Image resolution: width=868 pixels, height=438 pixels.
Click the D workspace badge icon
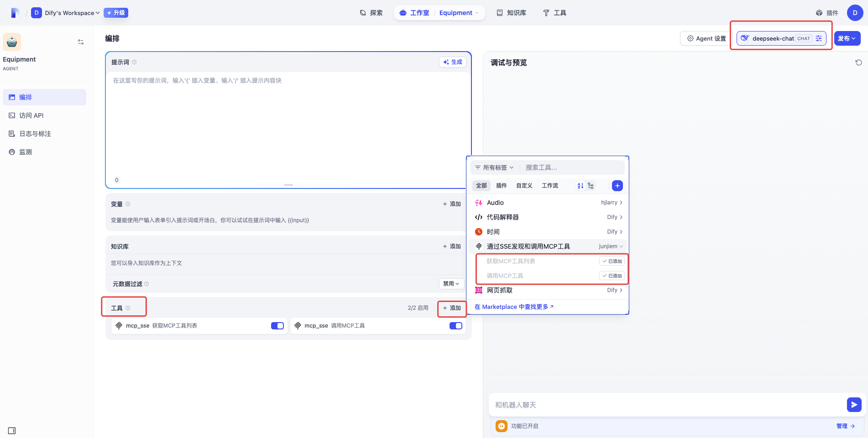(37, 13)
